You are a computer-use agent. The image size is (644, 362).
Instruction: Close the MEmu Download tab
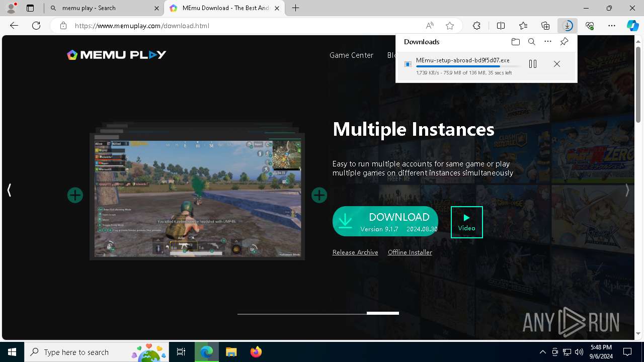(277, 8)
